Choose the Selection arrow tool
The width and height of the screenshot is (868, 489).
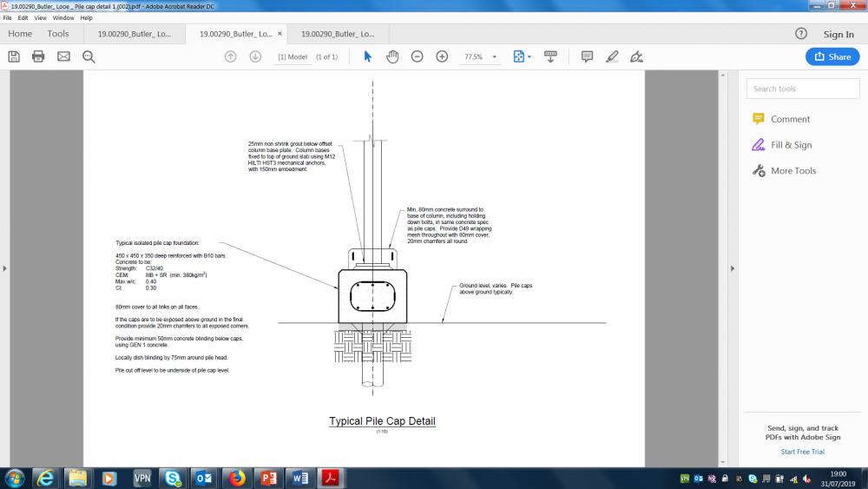367,56
